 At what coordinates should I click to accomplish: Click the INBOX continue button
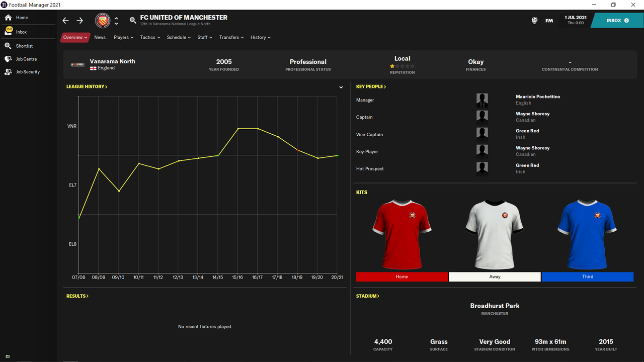coord(617,21)
